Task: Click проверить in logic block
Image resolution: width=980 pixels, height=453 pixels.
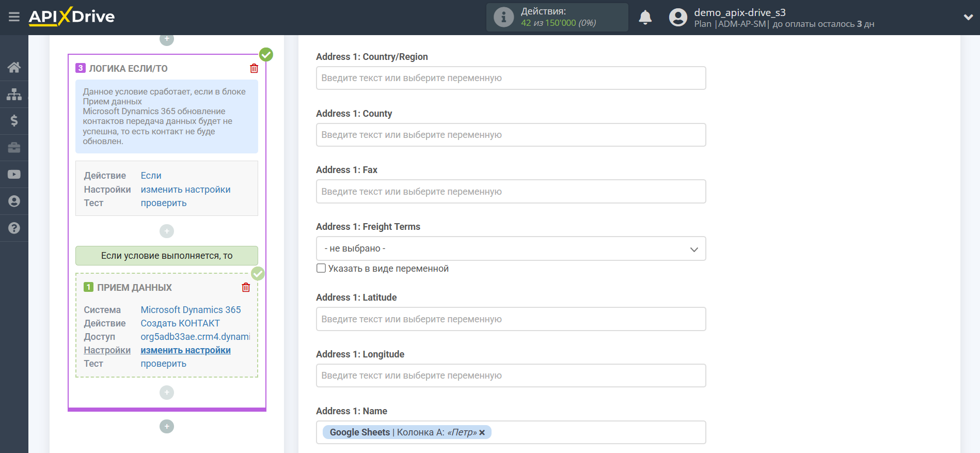Action: pyautogui.click(x=164, y=203)
